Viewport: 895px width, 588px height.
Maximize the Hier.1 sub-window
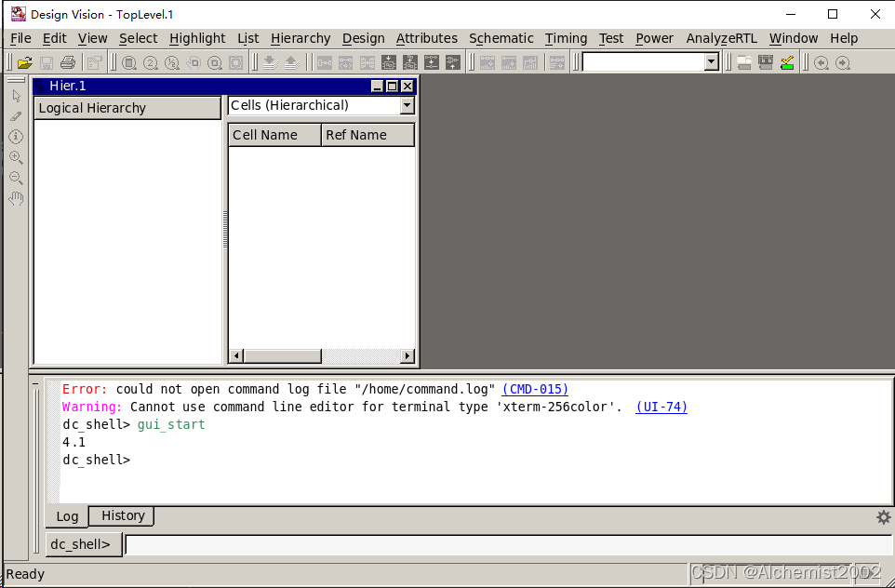pyautogui.click(x=392, y=87)
